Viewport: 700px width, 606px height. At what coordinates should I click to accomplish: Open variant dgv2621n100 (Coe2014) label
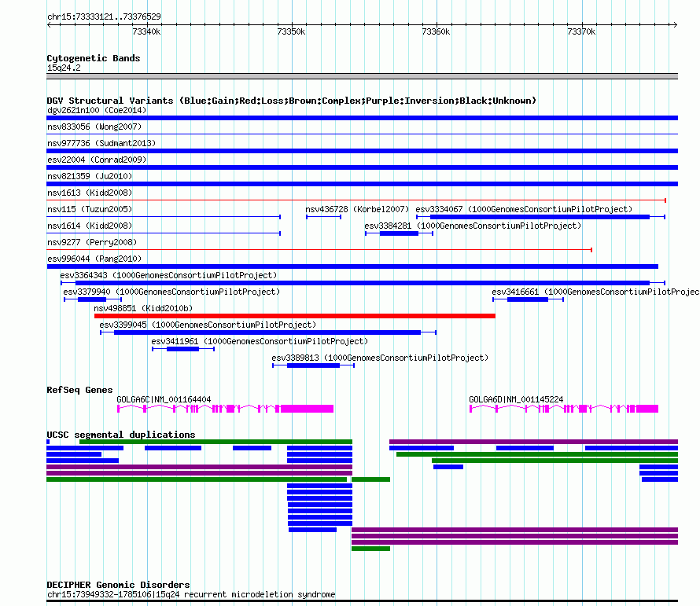coord(97,110)
